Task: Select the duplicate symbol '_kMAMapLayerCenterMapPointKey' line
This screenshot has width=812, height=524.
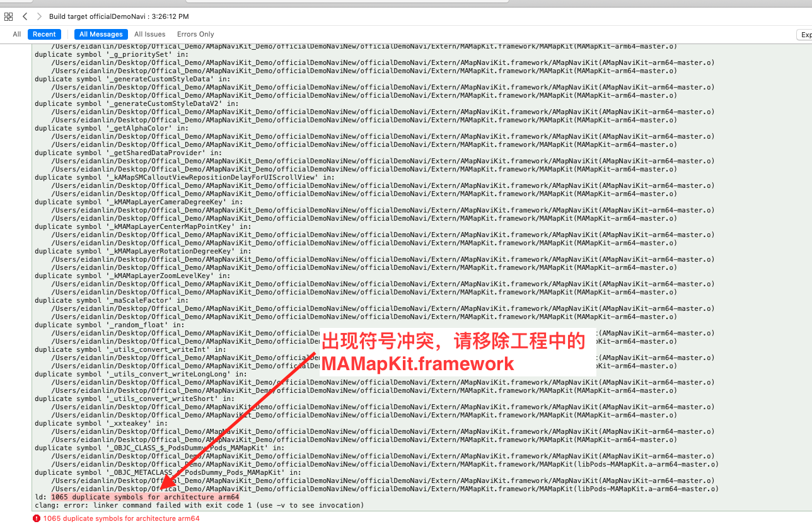Action: coord(143,226)
